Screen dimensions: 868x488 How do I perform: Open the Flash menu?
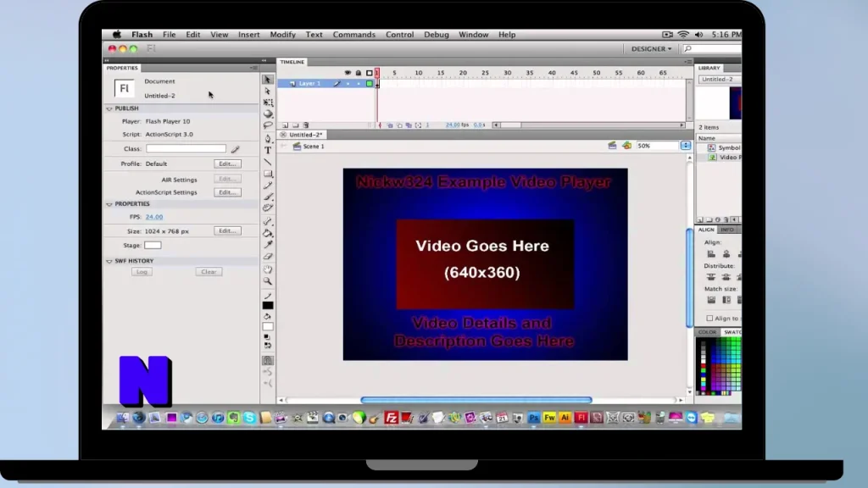[142, 34]
